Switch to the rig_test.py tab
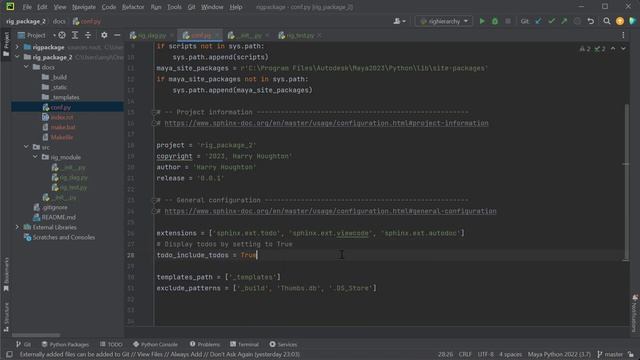 click(x=300, y=36)
